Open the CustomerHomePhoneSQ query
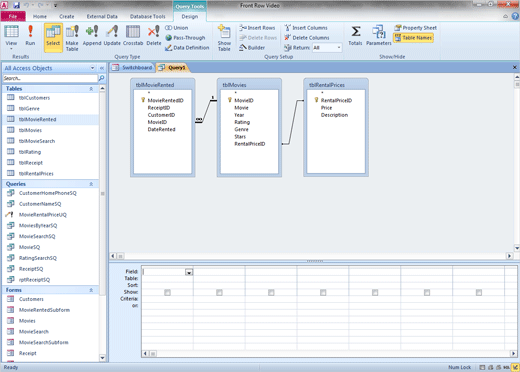520x372 pixels. pyautogui.click(x=48, y=193)
